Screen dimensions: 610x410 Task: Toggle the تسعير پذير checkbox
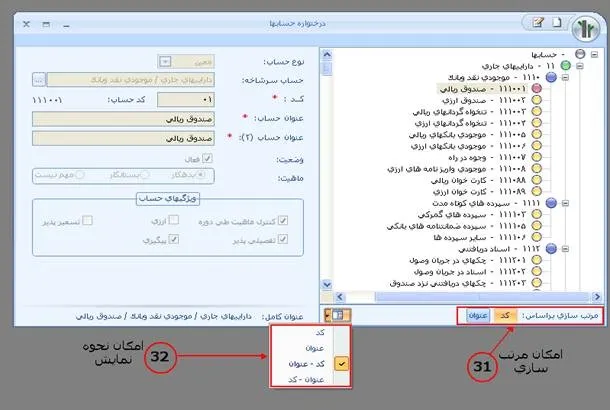[x=88, y=221]
